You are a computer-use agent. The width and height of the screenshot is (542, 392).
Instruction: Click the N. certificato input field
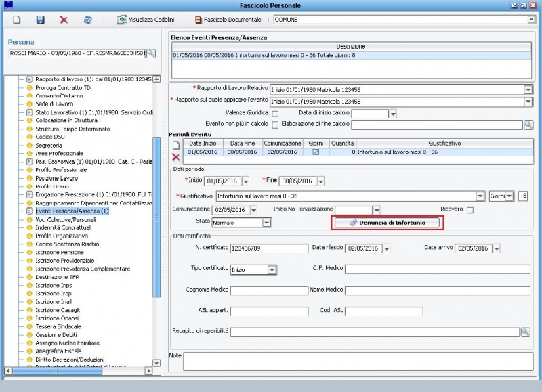click(269, 248)
